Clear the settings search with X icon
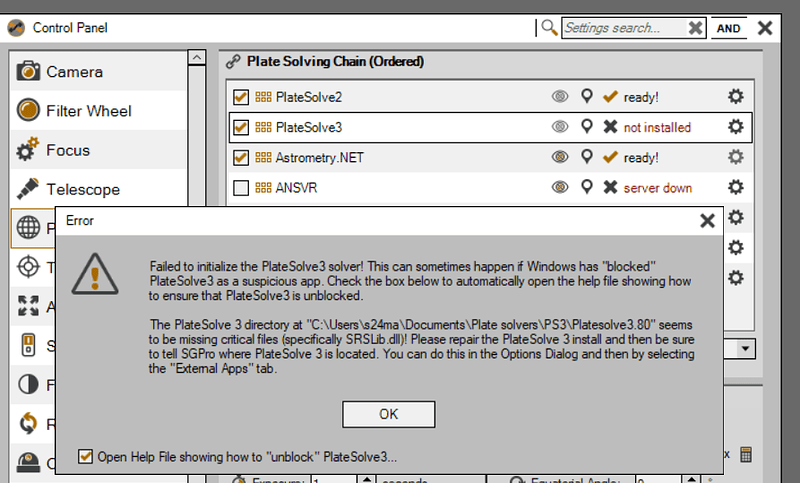The width and height of the screenshot is (800, 483). [696, 28]
